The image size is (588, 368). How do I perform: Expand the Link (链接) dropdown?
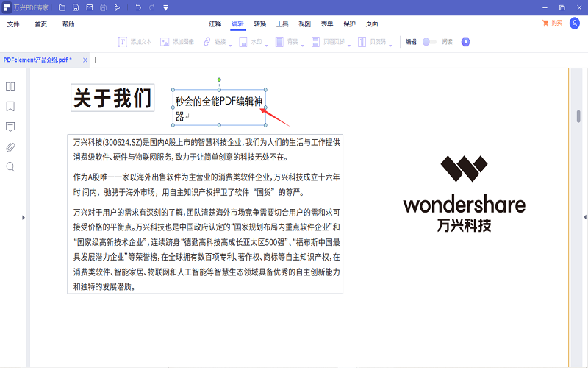(230, 44)
